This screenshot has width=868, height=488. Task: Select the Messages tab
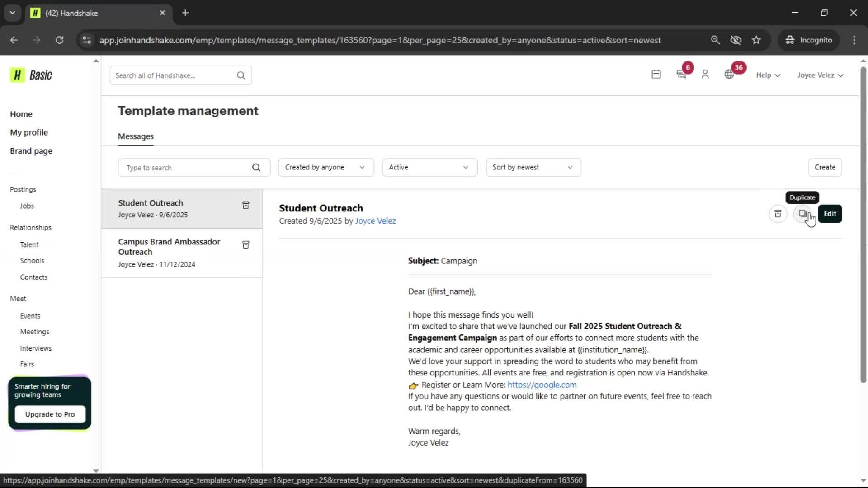pyautogui.click(x=136, y=136)
